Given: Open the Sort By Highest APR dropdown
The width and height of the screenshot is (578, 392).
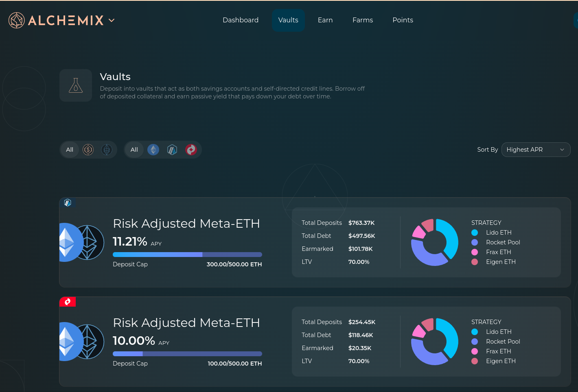Looking at the screenshot, I should [536, 150].
